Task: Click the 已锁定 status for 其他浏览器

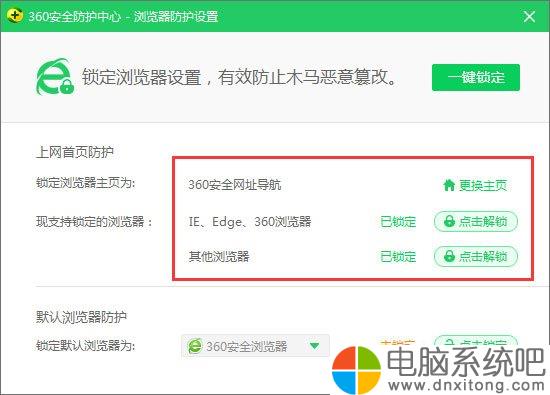Action: pos(398,256)
